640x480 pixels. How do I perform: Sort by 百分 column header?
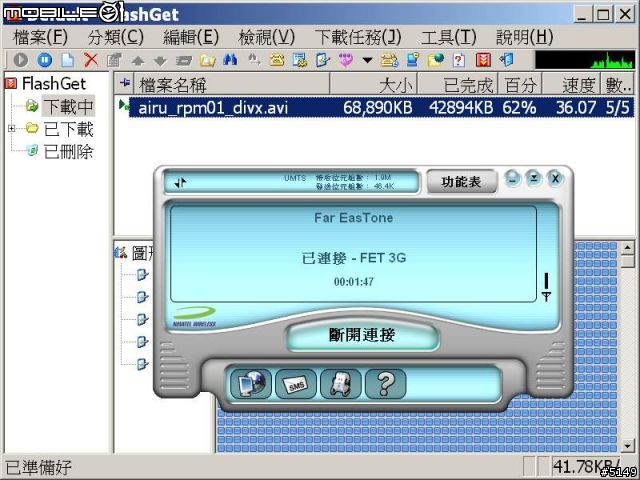coord(520,85)
